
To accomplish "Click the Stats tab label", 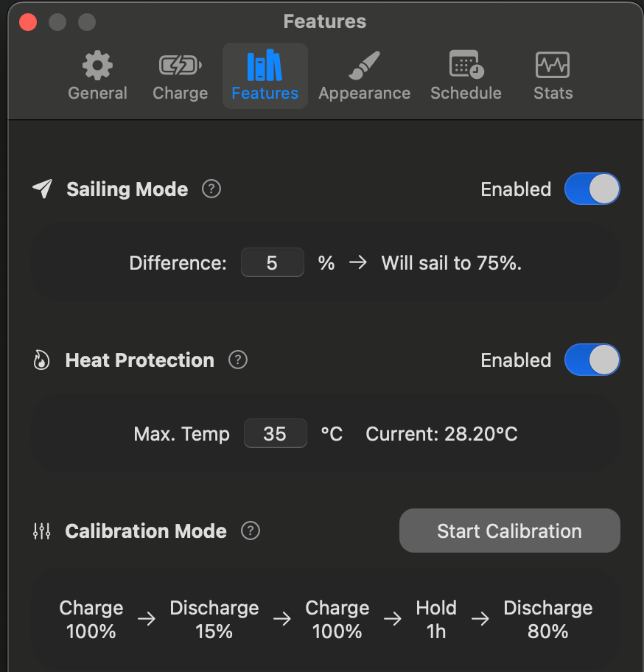I will (553, 94).
